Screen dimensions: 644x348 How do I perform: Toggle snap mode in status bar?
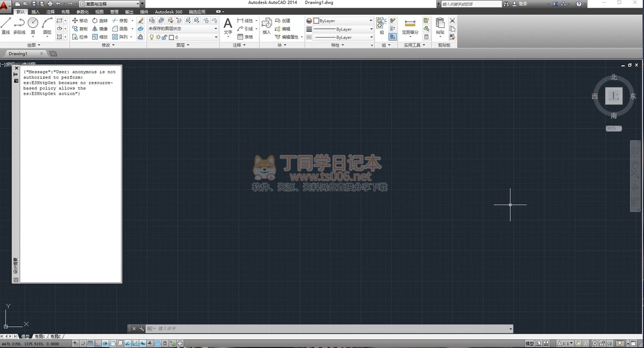(83, 344)
